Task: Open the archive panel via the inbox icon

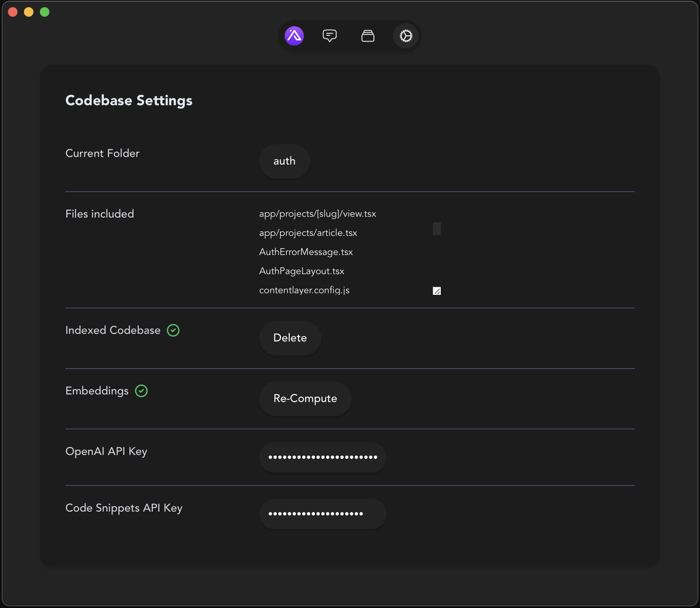Action: point(367,36)
